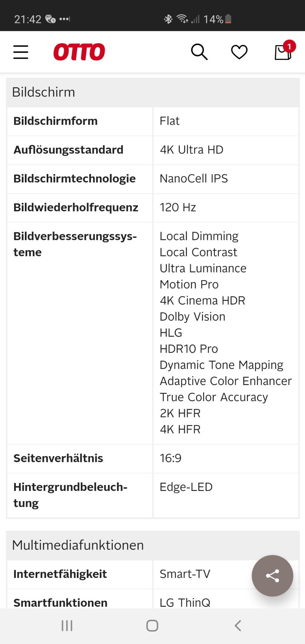Tap the Seitenverhältnis 16:9 value
305x644 pixels.
coord(170,458)
